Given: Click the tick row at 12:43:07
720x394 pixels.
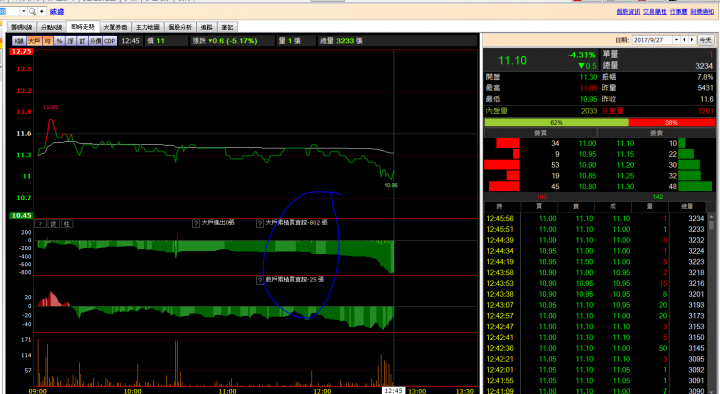Looking at the screenshot, I should click(x=596, y=305).
